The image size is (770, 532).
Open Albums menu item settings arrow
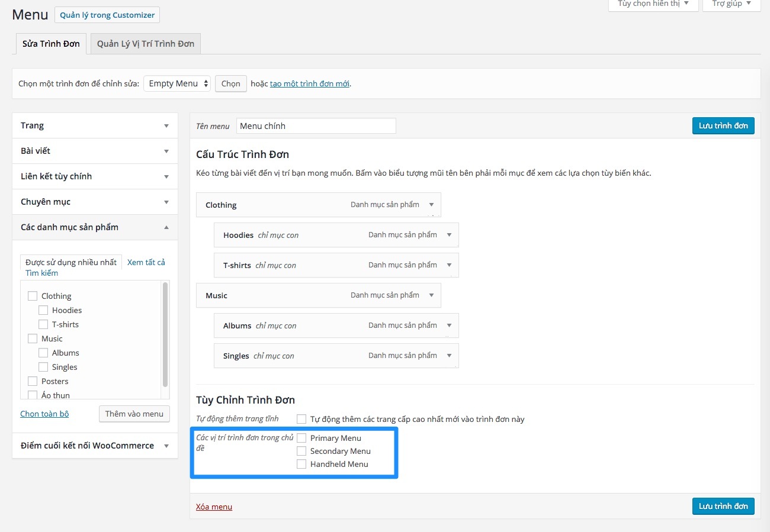coord(449,325)
